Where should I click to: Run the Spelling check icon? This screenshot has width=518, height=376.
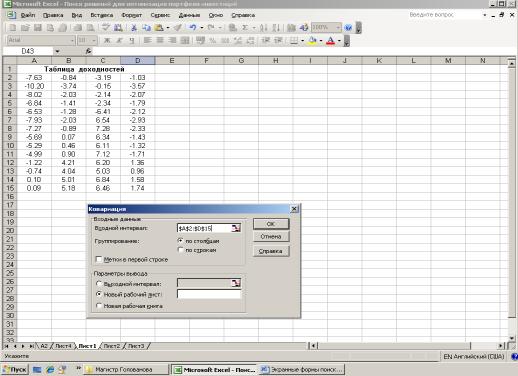(106, 28)
